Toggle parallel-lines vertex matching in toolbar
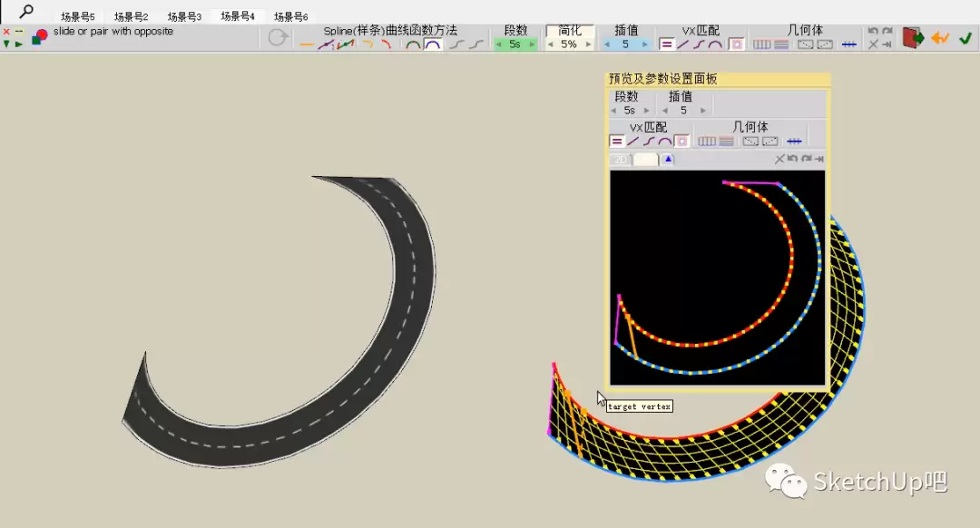 pos(667,44)
